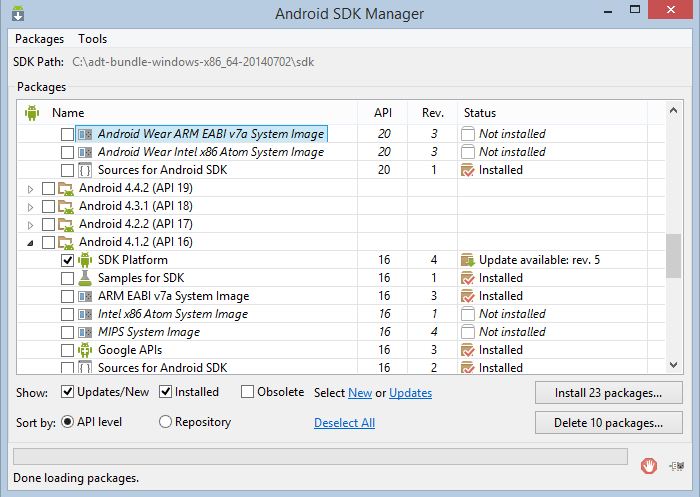Collapse the Android 4.1.2 (API 16) node
The width and height of the screenshot is (700, 497).
(x=30, y=242)
